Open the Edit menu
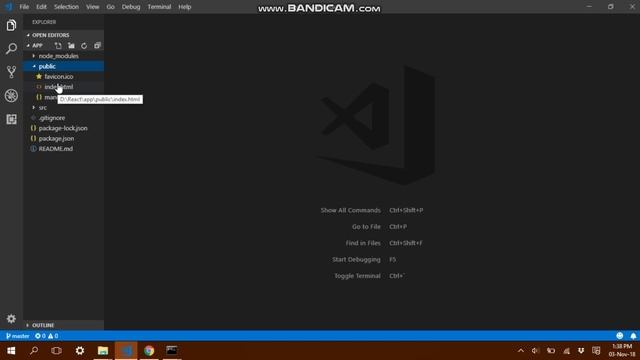The height and width of the screenshot is (360, 640). click(41, 7)
